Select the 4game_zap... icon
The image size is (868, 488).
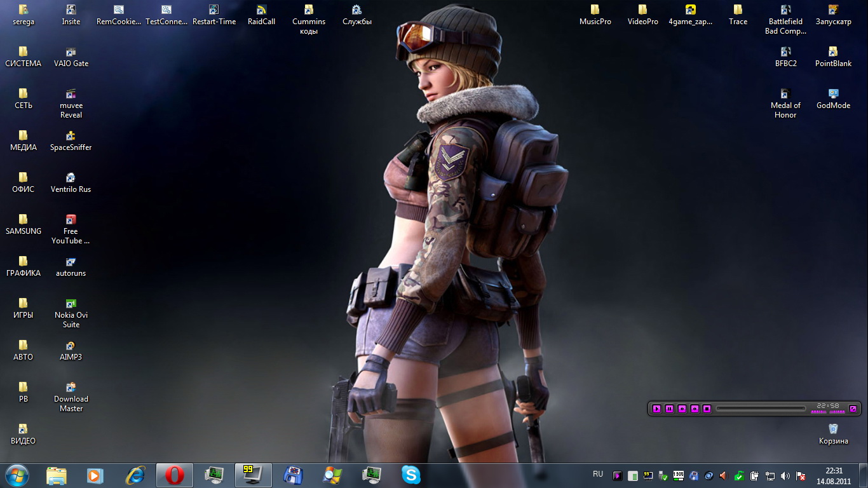coord(691,15)
